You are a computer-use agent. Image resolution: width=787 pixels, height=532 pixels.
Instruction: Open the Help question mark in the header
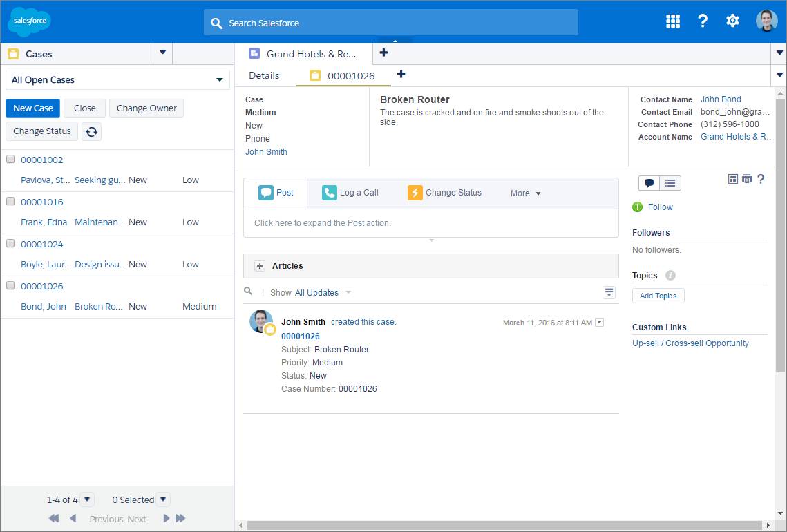703,21
